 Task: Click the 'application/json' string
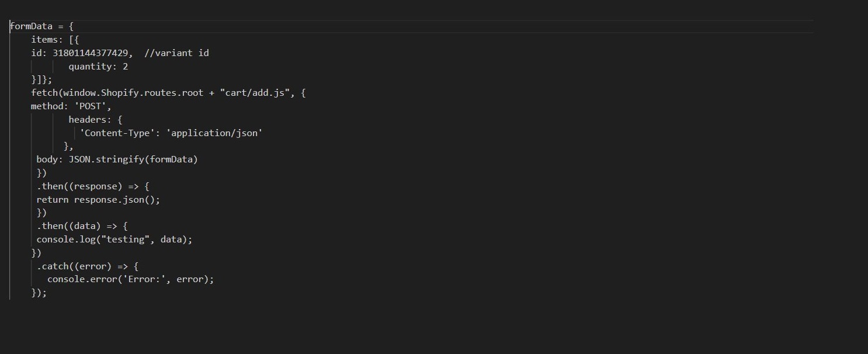(x=214, y=133)
